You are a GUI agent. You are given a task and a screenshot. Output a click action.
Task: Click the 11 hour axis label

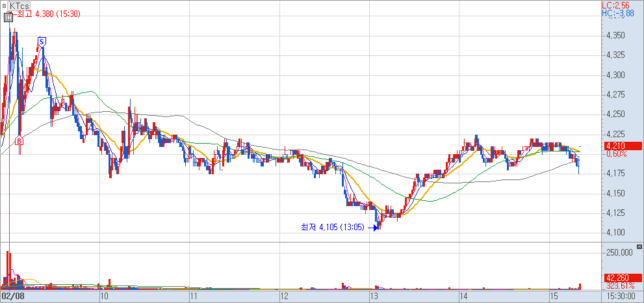(194, 296)
